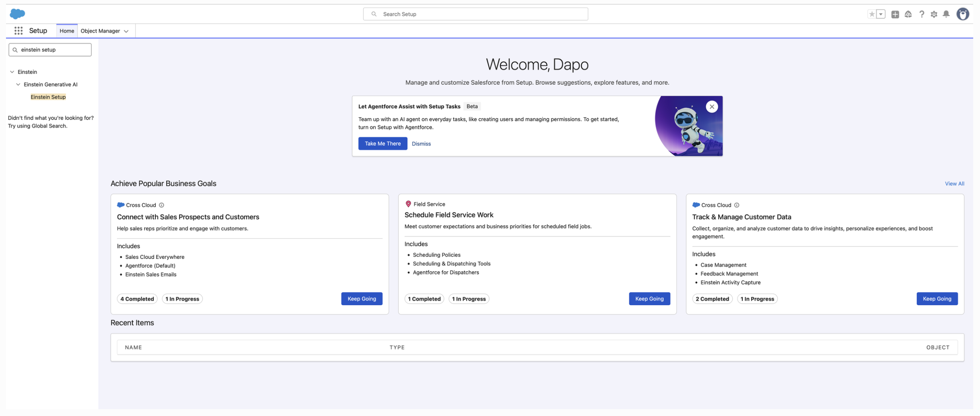980x416 pixels.
Task: Click the 2 Completed badge
Action: pyautogui.click(x=712, y=299)
